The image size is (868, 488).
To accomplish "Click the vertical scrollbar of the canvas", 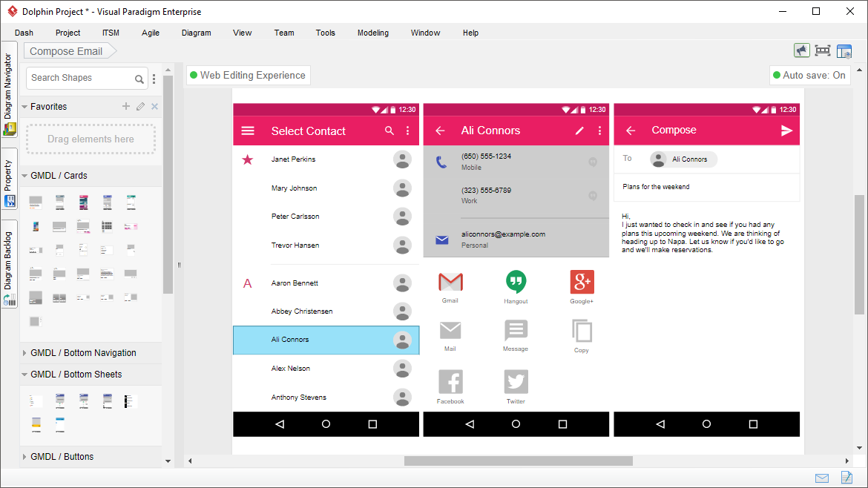I will click(859, 254).
